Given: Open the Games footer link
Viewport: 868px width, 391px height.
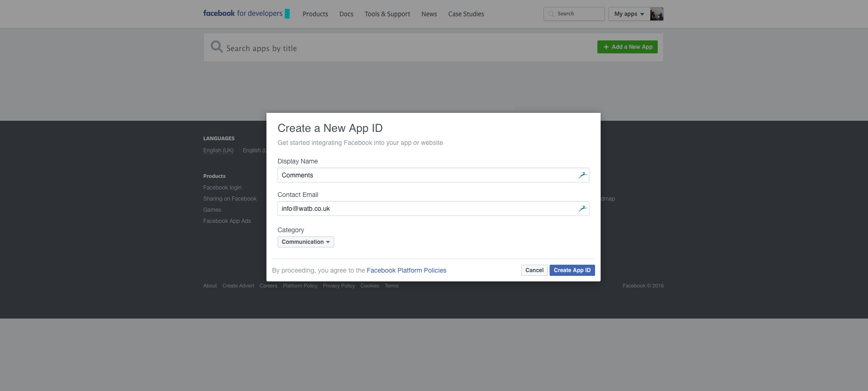Looking at the screenshot, I should [212, 210].
